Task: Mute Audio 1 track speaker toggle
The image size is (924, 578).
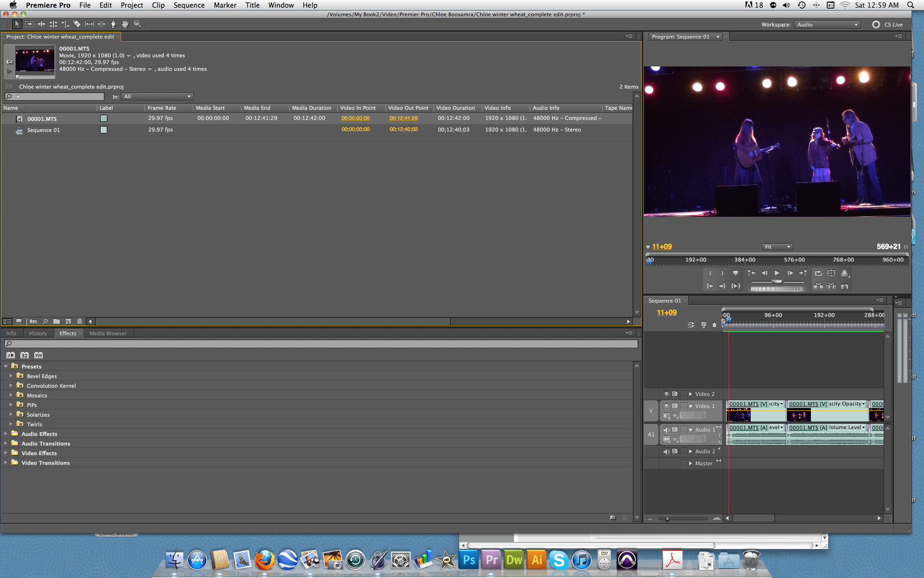Action: click(x=667, y=430)
